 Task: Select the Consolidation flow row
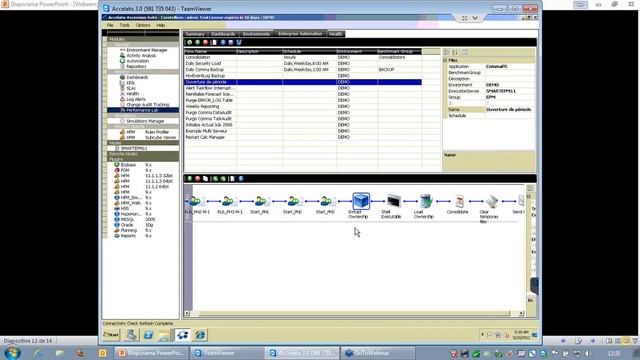click(x=302, y=58)
